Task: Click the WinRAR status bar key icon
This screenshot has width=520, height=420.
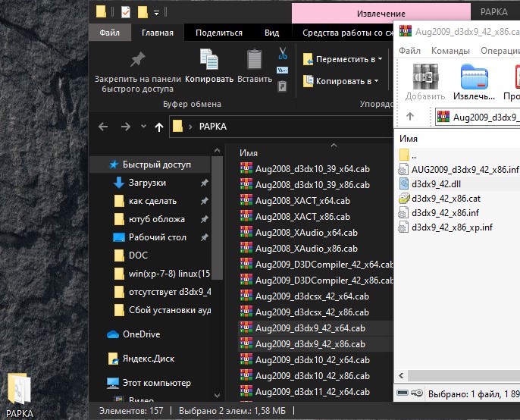Action: tap(417, 393)
